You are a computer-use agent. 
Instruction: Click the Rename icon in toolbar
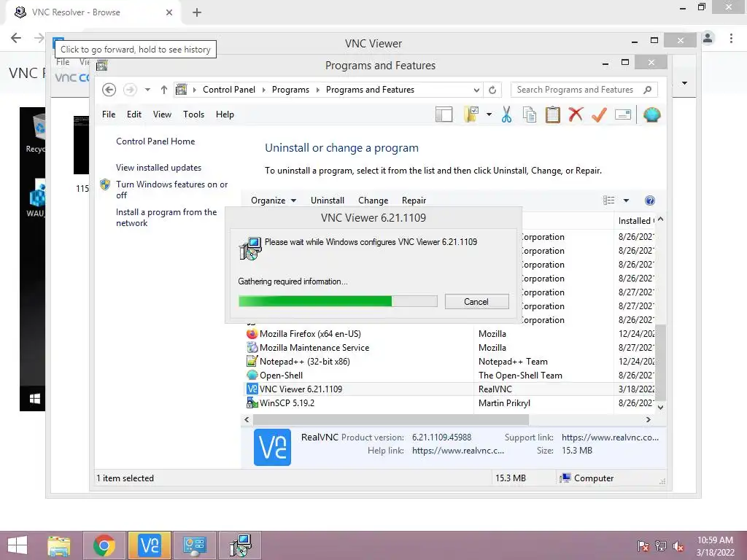tap(623, 114)
